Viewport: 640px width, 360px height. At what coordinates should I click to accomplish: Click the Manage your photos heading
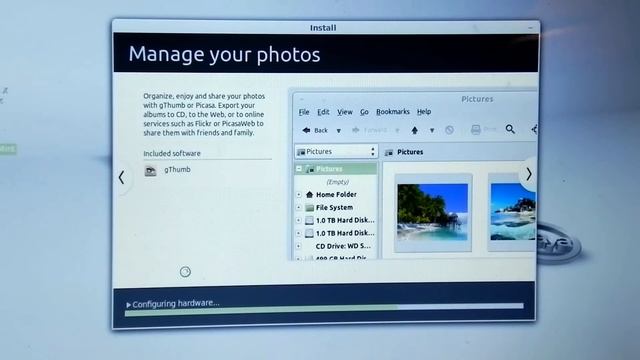[224, 54]
